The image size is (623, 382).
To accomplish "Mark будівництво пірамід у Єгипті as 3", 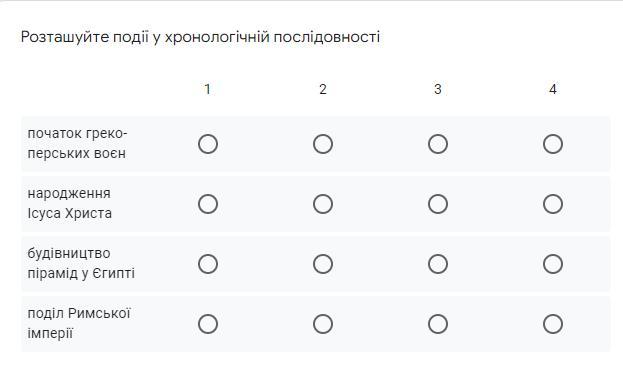I will pyautogui.click(x=438, y=264).
